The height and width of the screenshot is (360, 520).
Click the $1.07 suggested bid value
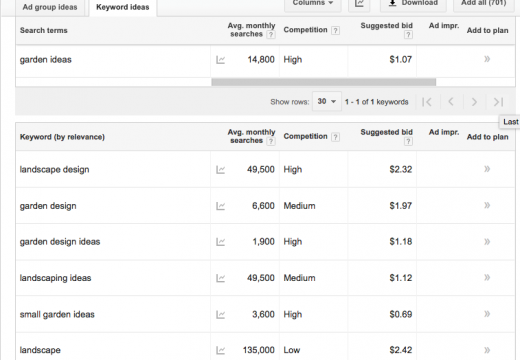(x=401, y=60)
